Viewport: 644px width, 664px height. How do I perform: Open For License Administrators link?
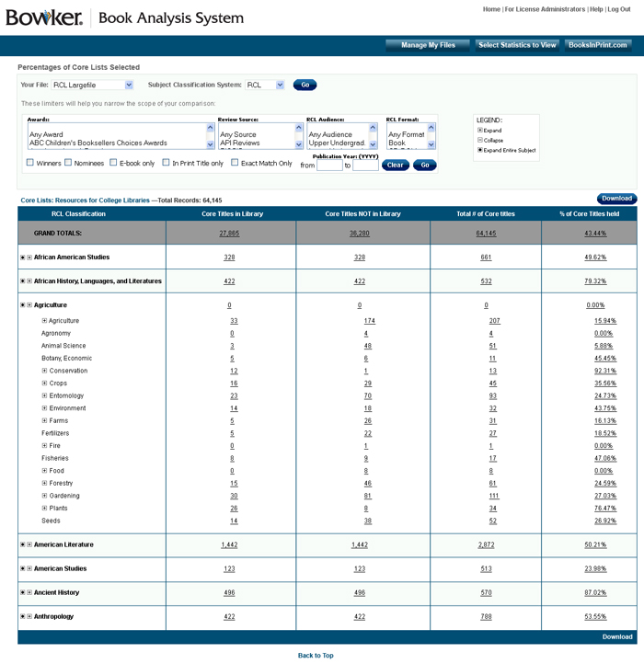(545, 9)
